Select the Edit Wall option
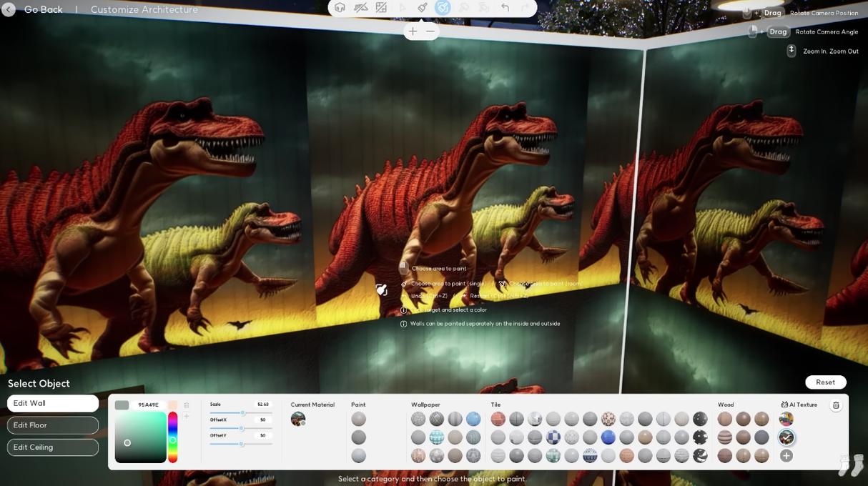 pyautogui.click(x=53, y=403)
